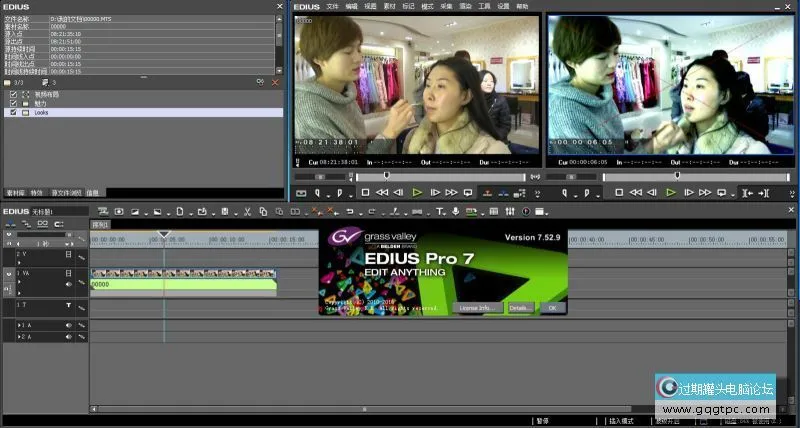
Task: Click the left player position slider
Action: pyautogui.click(x=410, y=178)
